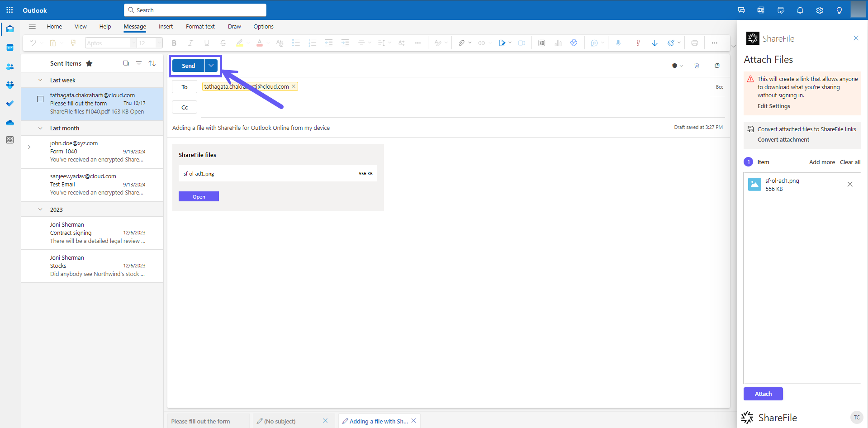
Task: Toggle favorite star for Sent Items
Action: tap(89, 63)
